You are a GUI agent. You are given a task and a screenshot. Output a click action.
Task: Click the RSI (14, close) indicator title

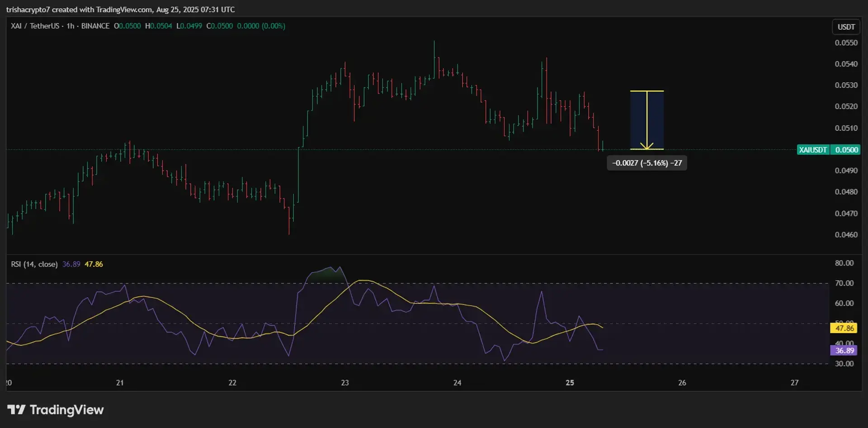pos(34,264)
